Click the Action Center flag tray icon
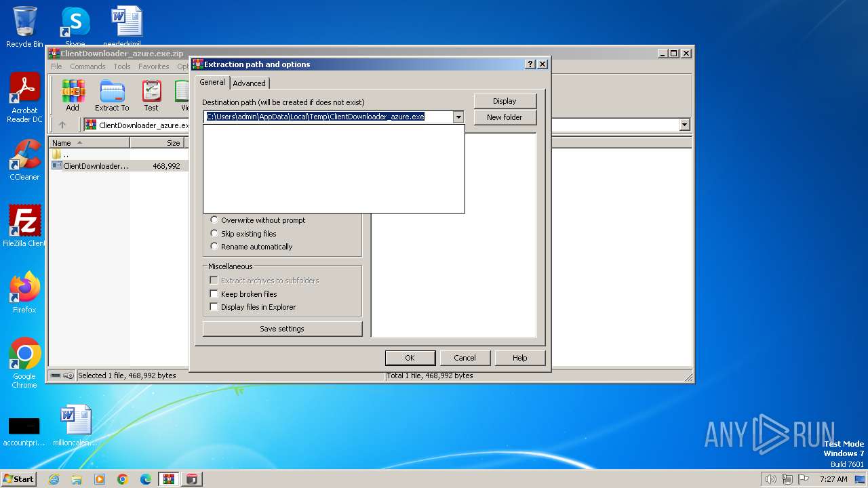Screen dimensions: 868x488 click(x=803, y=479)
